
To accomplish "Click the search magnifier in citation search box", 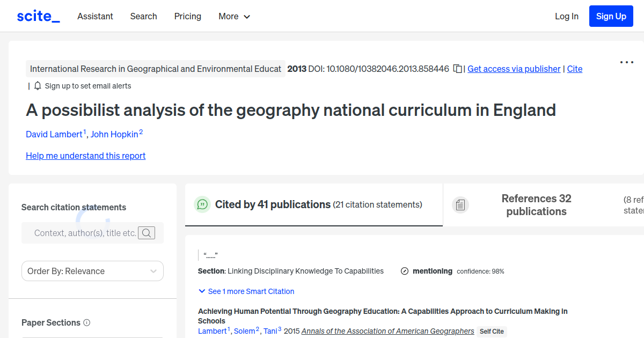I will (x=147, y=233).
